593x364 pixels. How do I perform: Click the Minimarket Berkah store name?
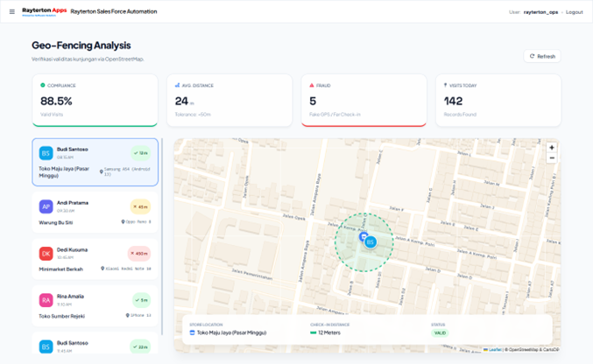(x=61, y=269)
